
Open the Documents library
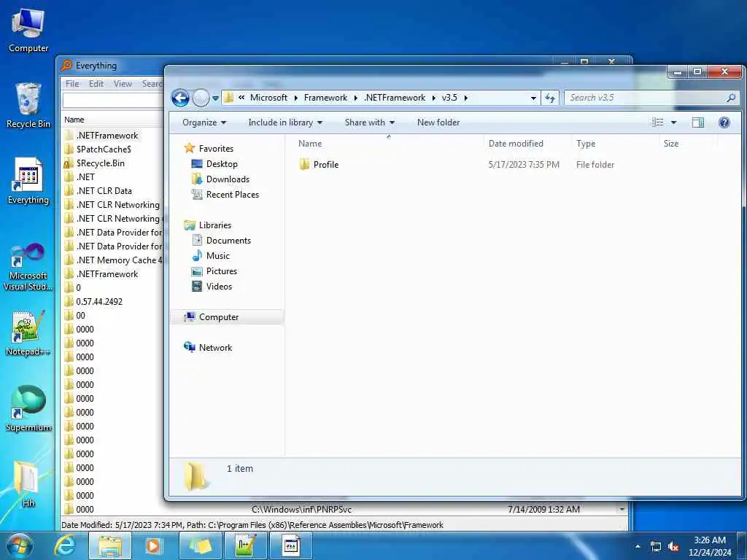[x=228, y=241]
